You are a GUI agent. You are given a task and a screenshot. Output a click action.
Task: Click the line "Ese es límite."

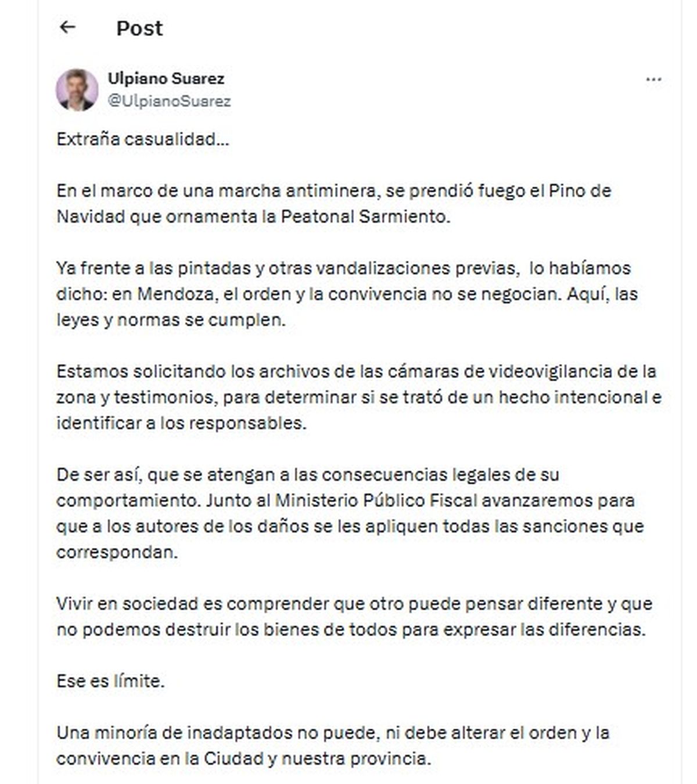tap(110, 681)
